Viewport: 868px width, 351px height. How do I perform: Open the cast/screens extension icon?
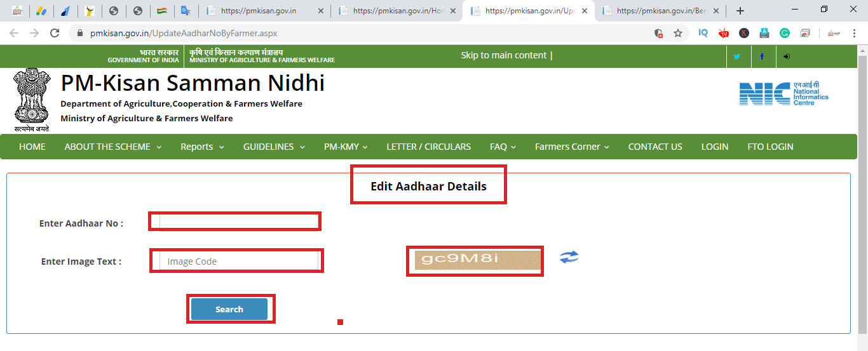coord(805,33)
